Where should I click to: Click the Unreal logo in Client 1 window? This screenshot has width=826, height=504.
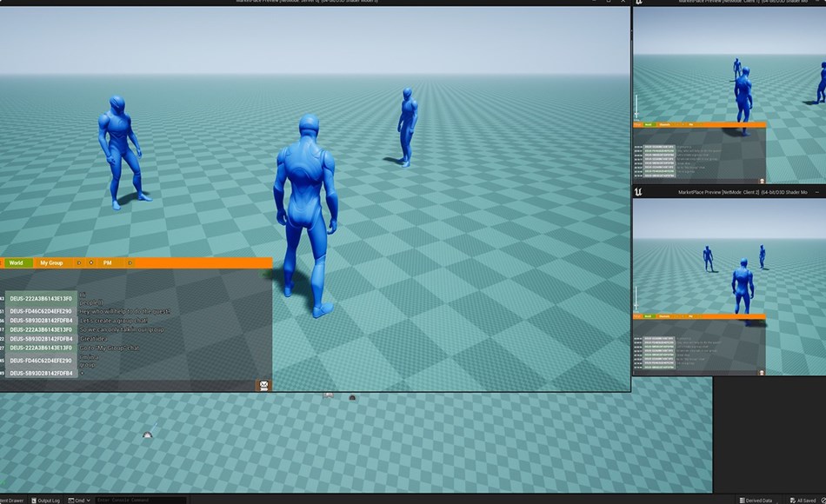(x=638, y=3)
